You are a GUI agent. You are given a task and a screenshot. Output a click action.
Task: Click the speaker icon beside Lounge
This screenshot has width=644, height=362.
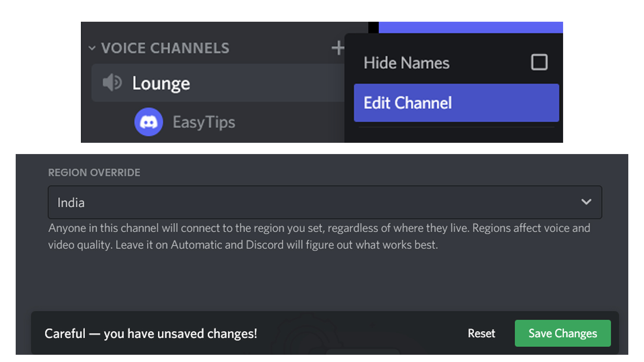111,83
